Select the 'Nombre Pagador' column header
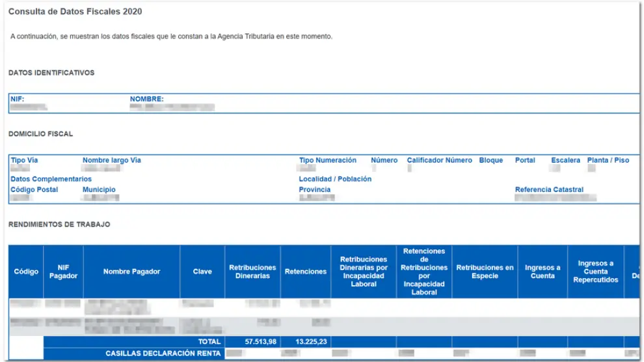This screenshot has height=362, width=644. [x=132, y=271]
